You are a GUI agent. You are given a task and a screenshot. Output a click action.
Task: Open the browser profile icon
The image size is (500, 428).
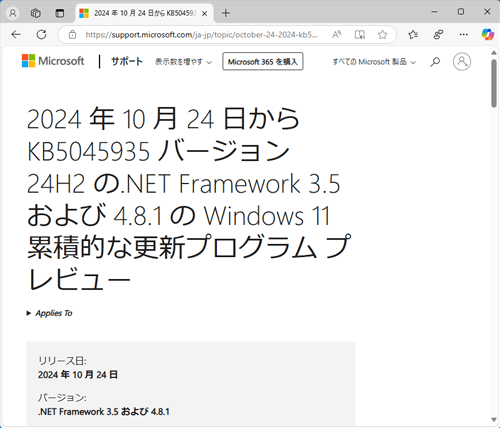pos(13,13)
